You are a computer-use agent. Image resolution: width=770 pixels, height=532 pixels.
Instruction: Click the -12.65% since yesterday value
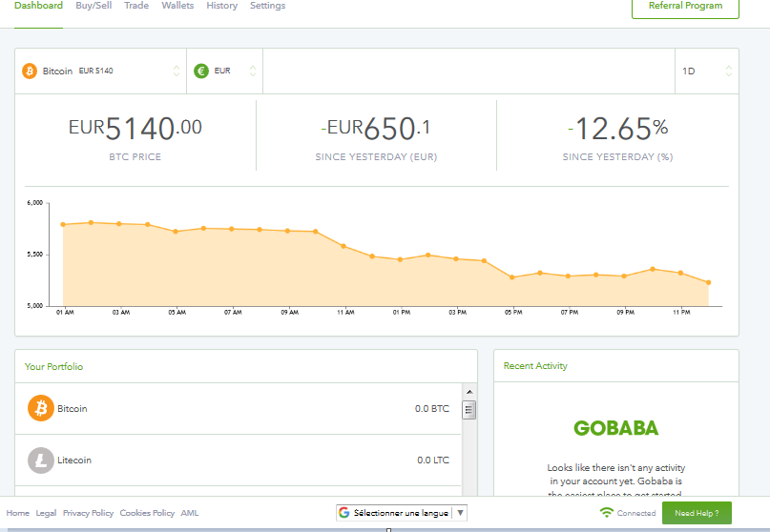coord(617,128)
